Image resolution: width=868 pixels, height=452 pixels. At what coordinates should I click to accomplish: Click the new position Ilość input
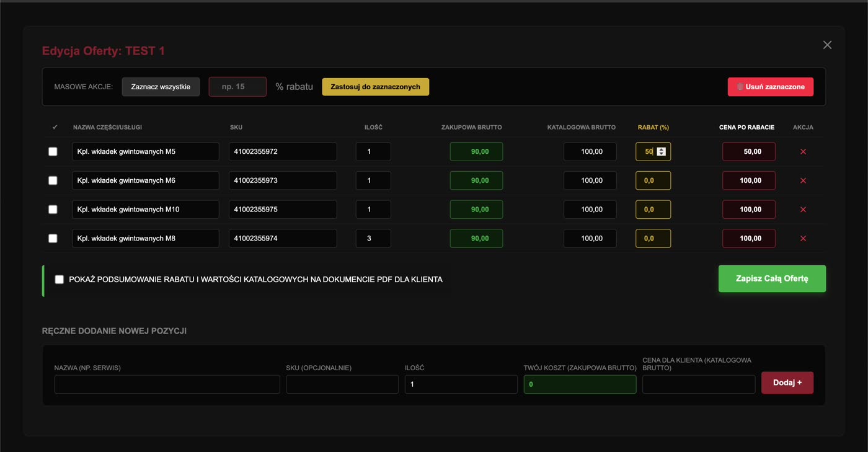click(x=461, y=384)
